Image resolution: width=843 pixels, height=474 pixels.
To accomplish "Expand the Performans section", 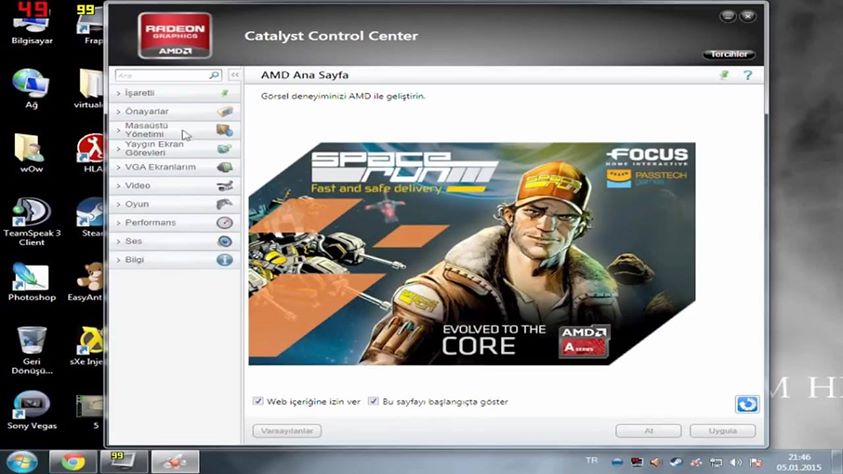I will pyautogui.click(x=174, y=222).
